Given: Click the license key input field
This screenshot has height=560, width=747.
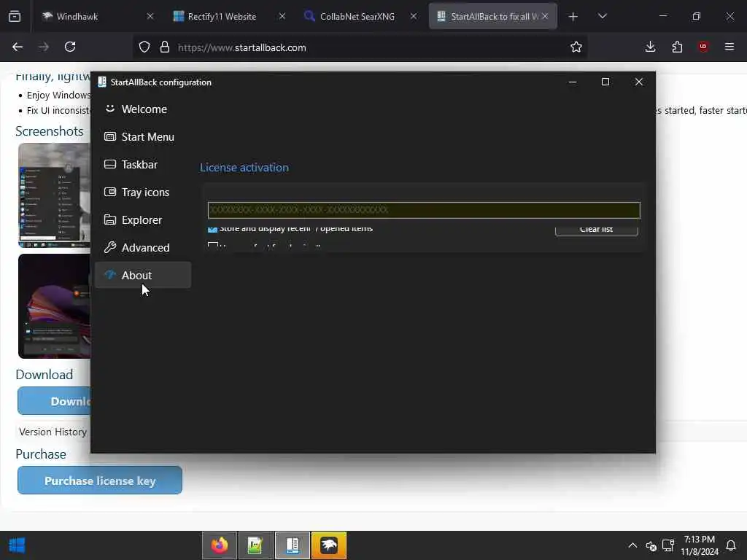Looking at the screenshot, I should 424,210.
